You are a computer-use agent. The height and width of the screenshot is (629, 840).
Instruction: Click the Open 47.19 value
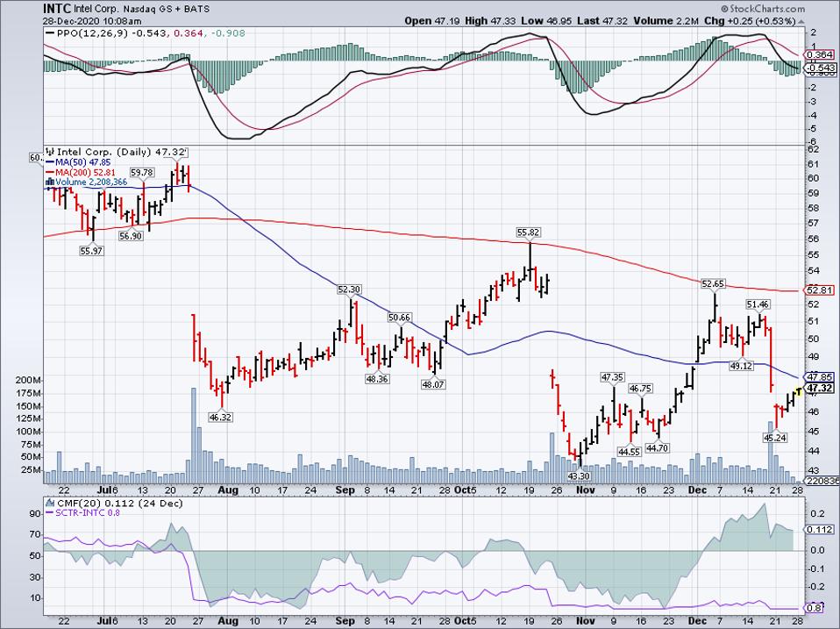pos(433,21)
